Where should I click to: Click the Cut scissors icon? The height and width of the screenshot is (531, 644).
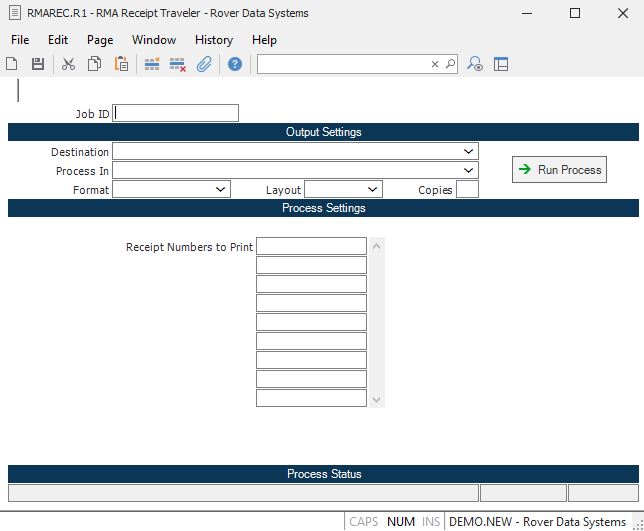(68, 64)
